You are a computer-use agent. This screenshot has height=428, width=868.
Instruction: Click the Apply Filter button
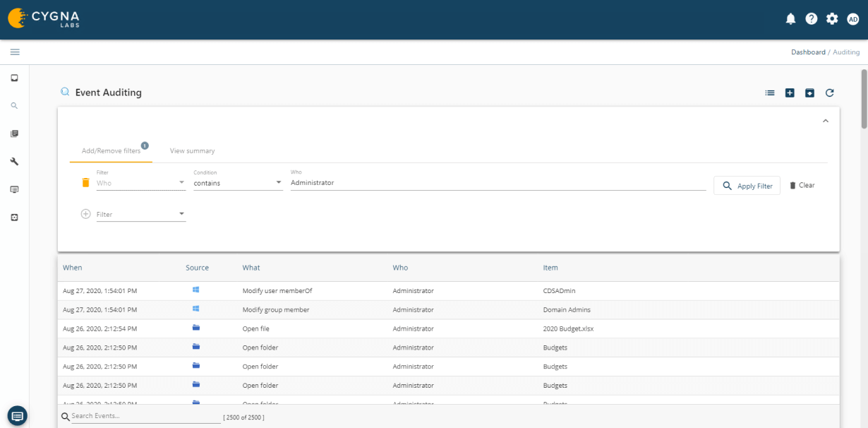tap(747, 185)
